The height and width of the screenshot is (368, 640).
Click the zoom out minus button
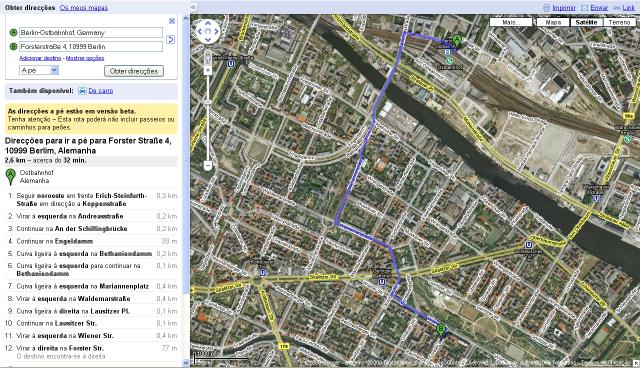208,165
